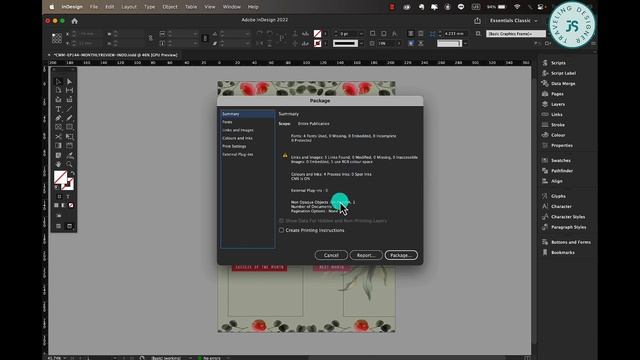Click the battery indicator in menu bar
The width and height of the screenshot is (640, 360).
496,7
